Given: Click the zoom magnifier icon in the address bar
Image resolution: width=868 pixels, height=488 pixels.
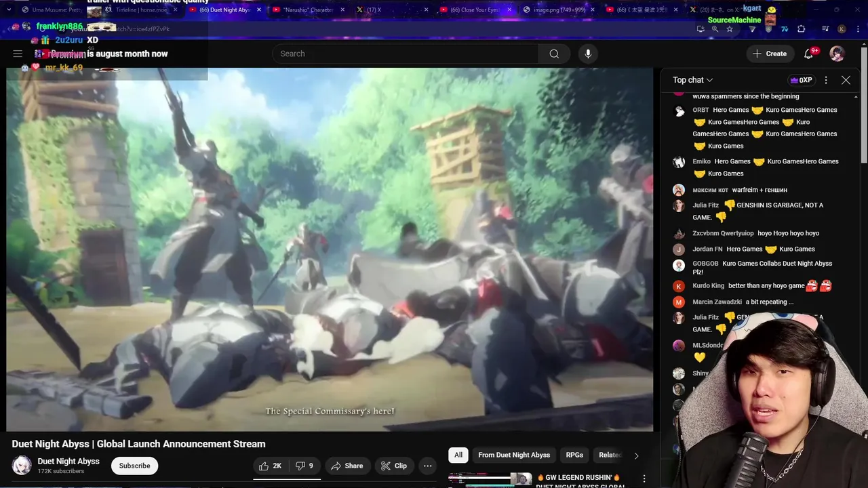Looking at the screenshot, I should click(x=715, y=29).
